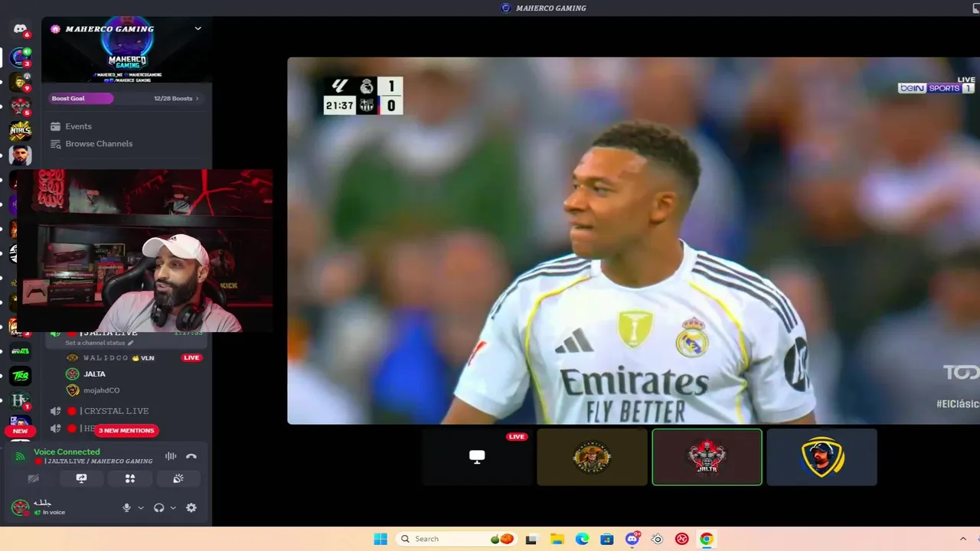
Task: Jump to 3 NEW MENTIONS
Action: pos(126,430)
